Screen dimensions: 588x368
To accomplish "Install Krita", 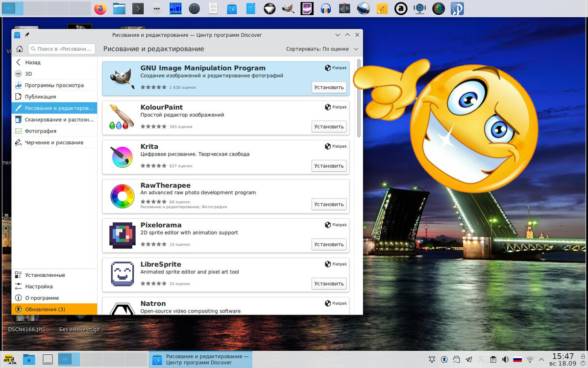I will click(x=329, y=166).
